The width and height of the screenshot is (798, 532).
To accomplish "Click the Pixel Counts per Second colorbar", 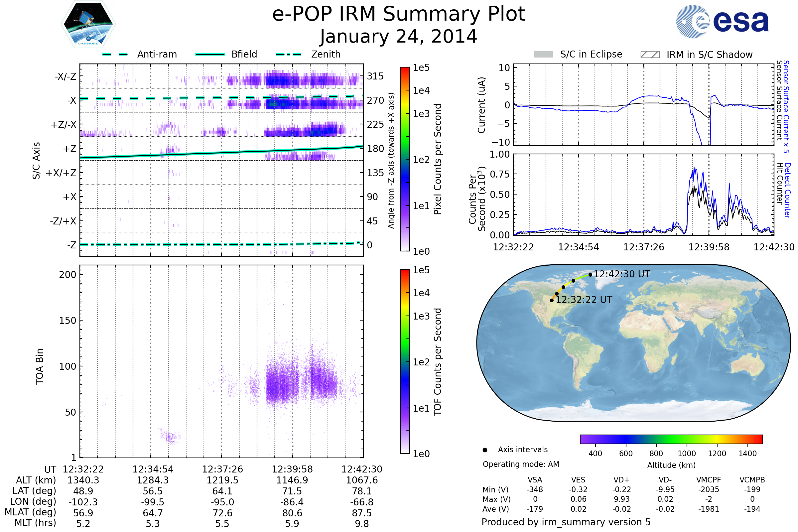I will point(405,159).
